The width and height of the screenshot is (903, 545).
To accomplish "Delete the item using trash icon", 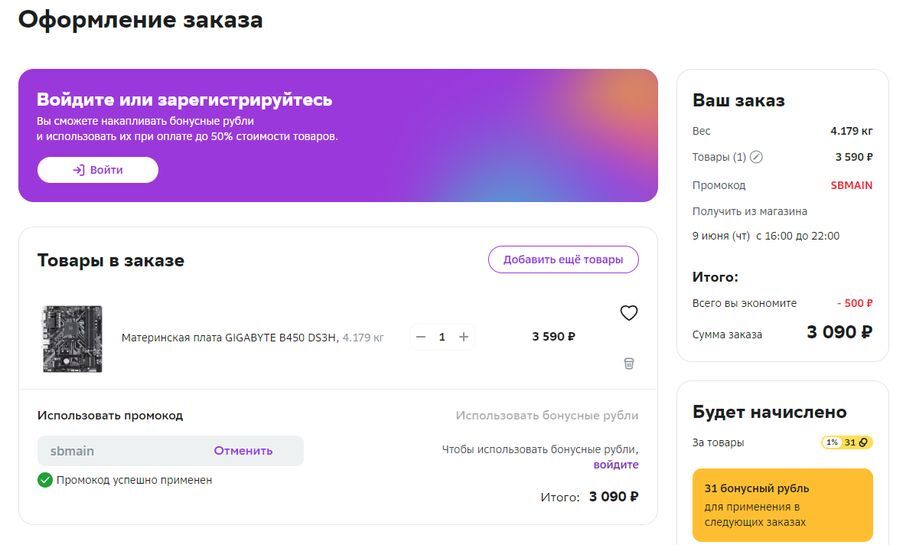I will 628,363.
